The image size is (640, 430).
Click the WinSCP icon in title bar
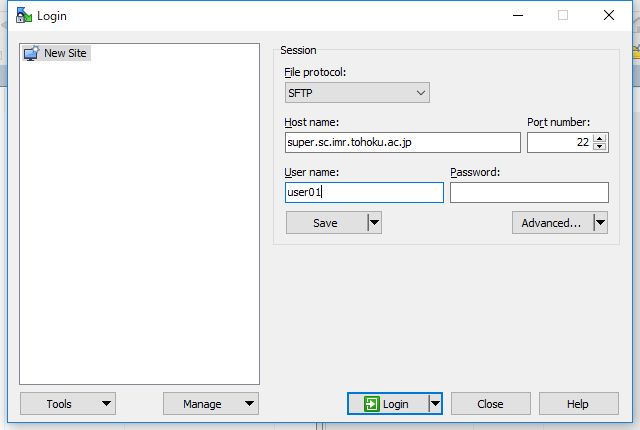tap(24, 16)
